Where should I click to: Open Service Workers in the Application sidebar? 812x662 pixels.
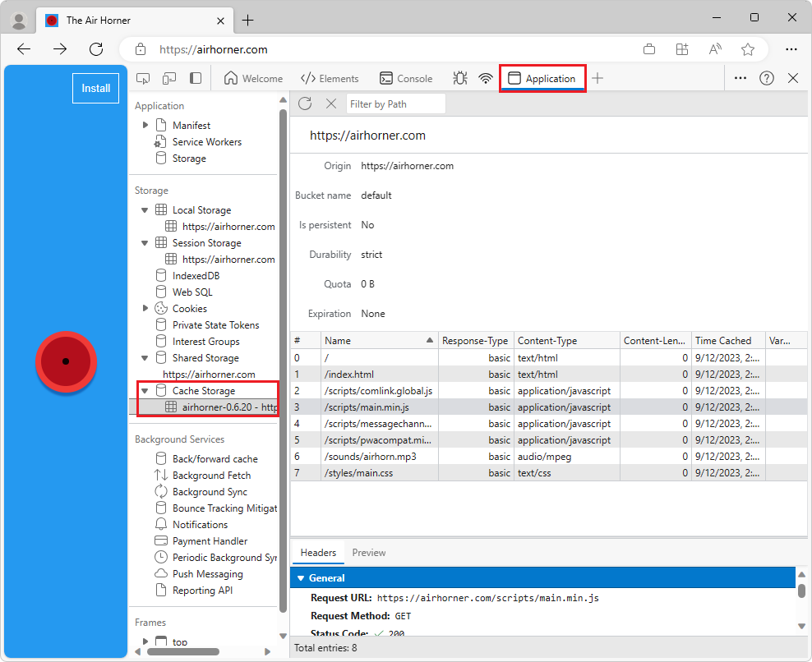click(205, 141)
